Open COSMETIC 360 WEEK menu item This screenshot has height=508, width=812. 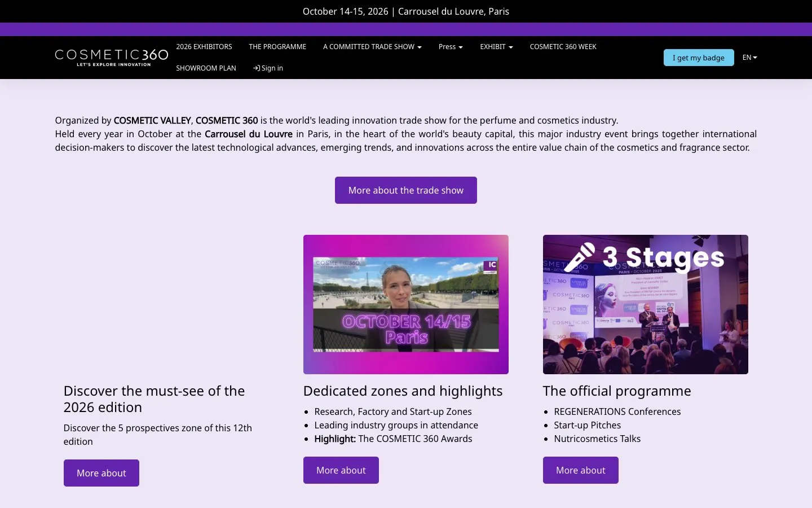[563, 47]
